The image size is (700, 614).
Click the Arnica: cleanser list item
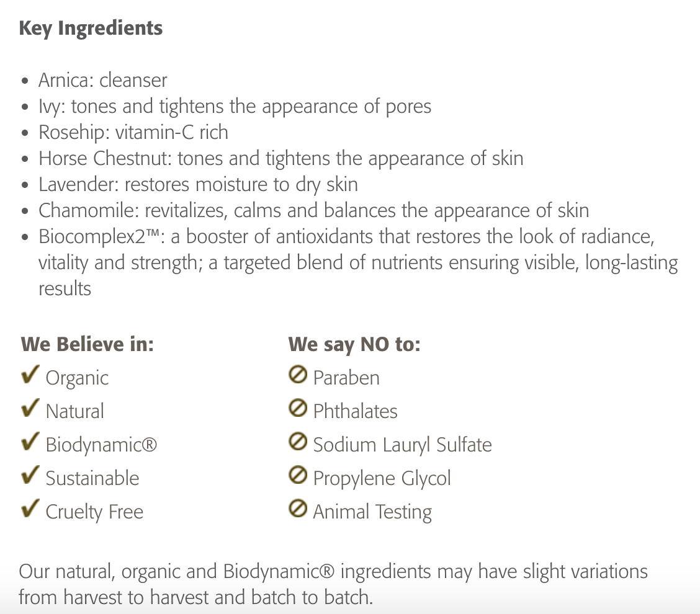click(x=103, y=80)
